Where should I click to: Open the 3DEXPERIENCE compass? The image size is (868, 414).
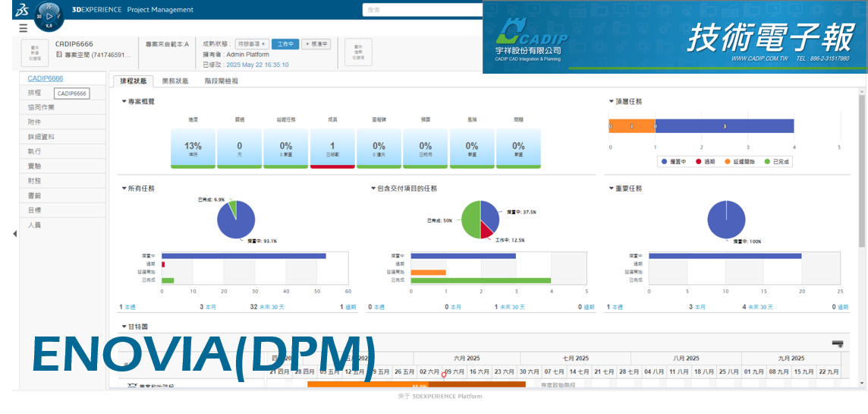click(x=49, y=17)
